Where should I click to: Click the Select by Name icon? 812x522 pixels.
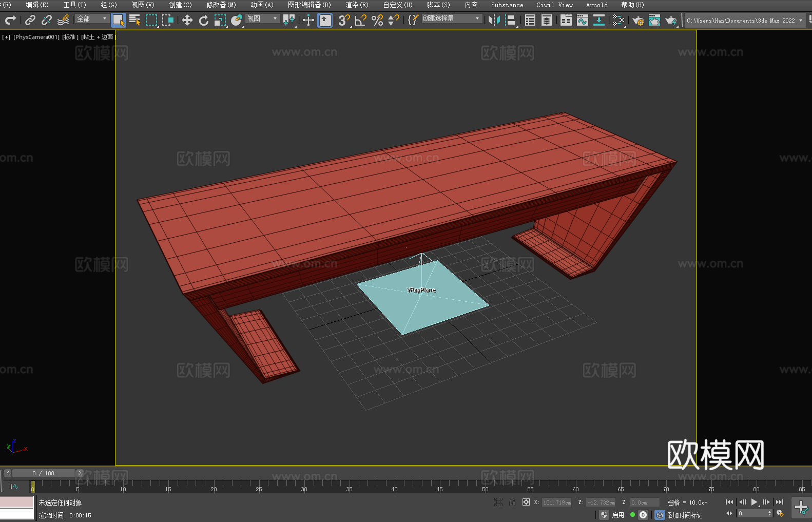point(134,21)
